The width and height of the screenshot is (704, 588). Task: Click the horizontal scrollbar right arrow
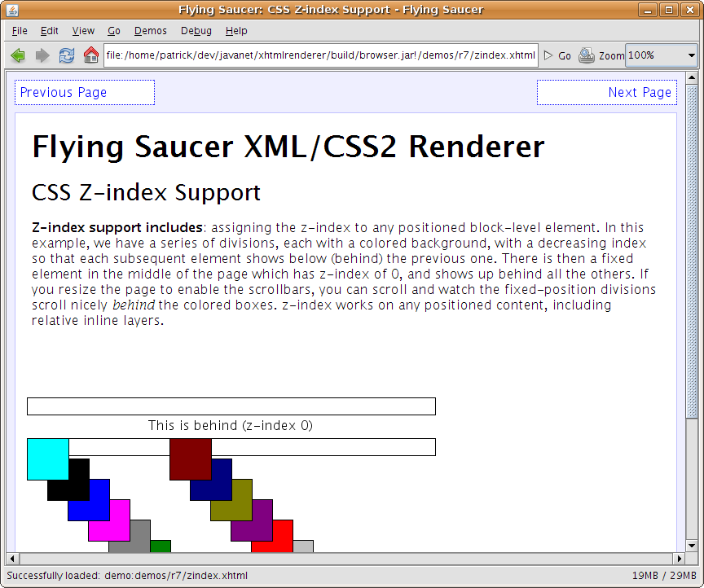[680, 559]
